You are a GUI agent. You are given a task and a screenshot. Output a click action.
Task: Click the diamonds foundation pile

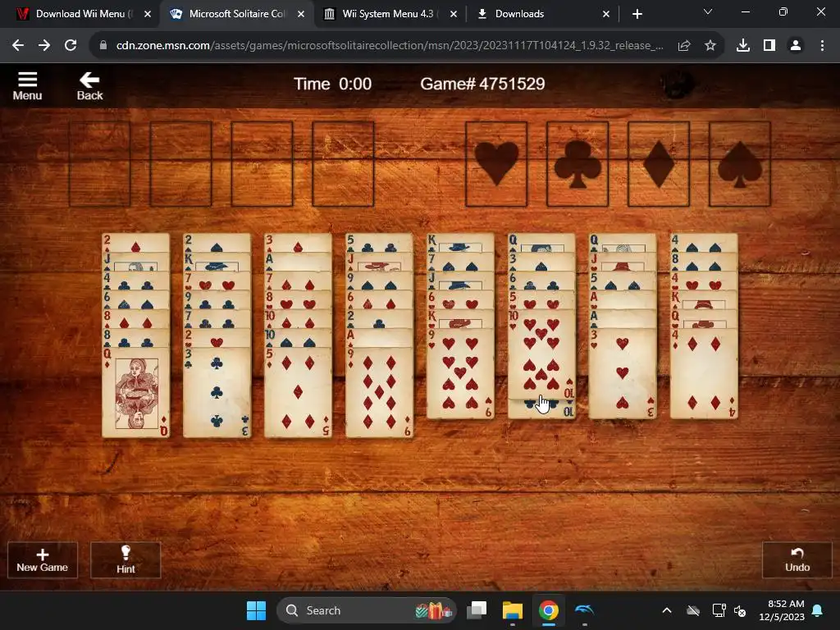coord(659,164)
